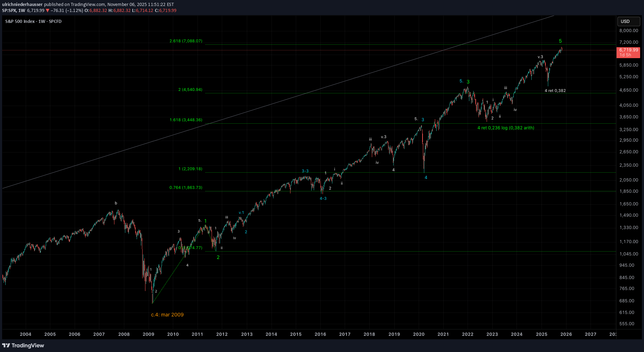The width and height of the screenshot is (644, 352).
Task: Click the white '4 ret 0,382' annotation
Action: 555,91
